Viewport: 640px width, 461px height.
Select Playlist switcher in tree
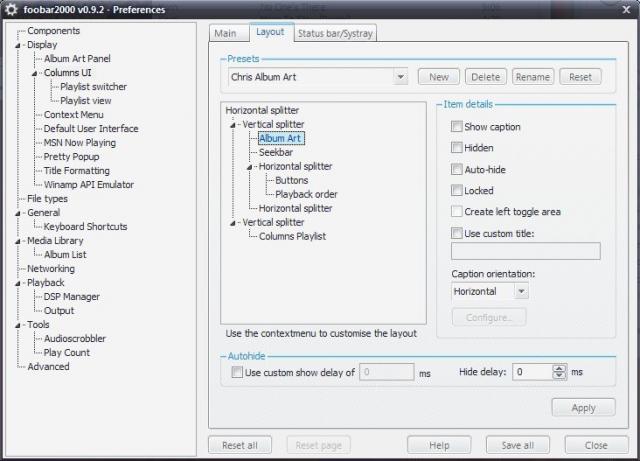[93, 87]
